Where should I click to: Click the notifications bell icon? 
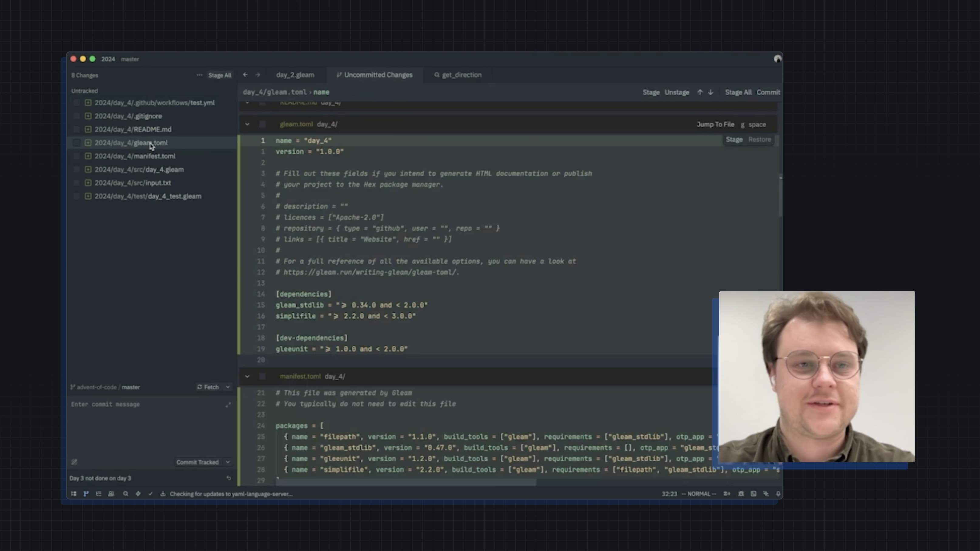click(778, 494)
